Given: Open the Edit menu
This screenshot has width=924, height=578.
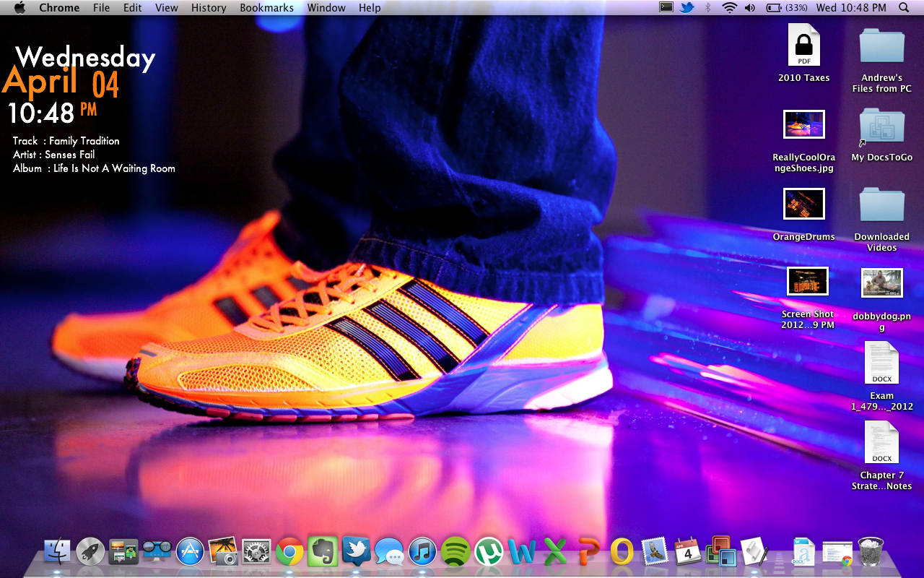Looking at the screenshot, I should point(132,8).
